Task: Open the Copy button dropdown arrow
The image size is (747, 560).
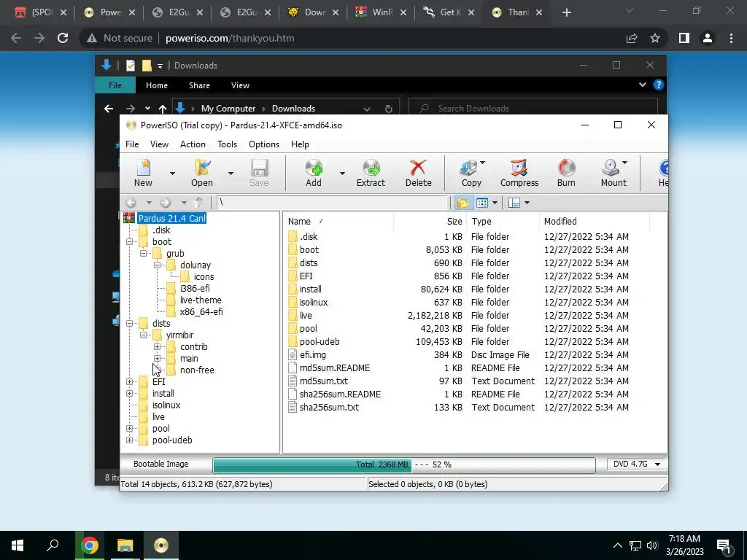Action: (483, 163)
